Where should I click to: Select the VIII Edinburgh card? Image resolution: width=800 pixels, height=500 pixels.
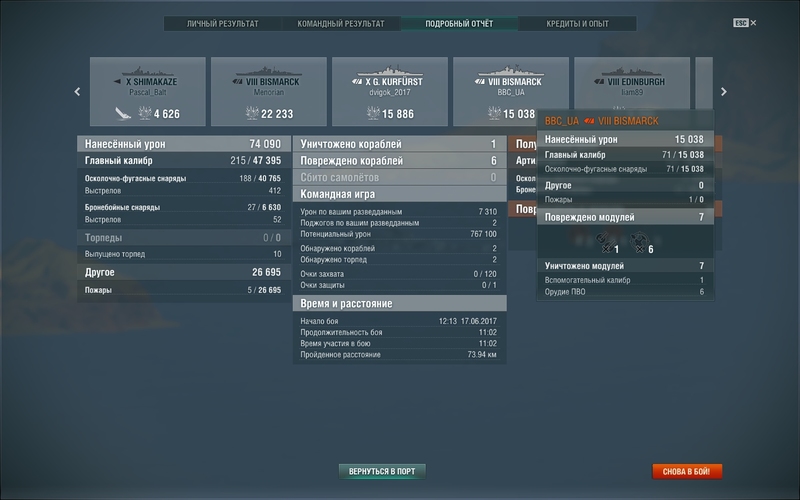(632, 84)
